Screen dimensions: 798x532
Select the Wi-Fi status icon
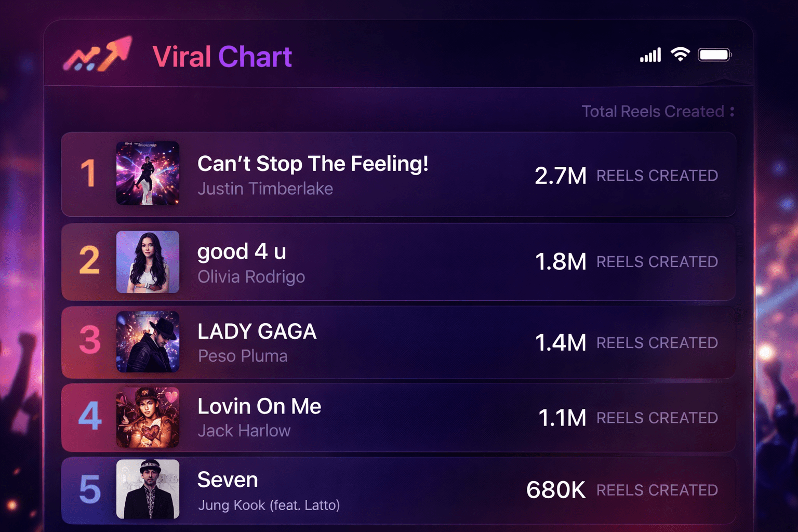(681, 54)
